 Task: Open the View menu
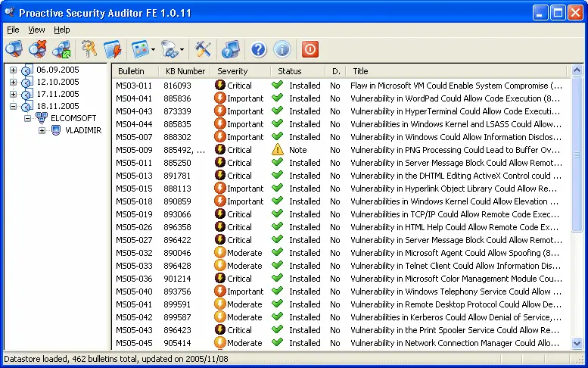pyautogui.click(x=36, y=30)
